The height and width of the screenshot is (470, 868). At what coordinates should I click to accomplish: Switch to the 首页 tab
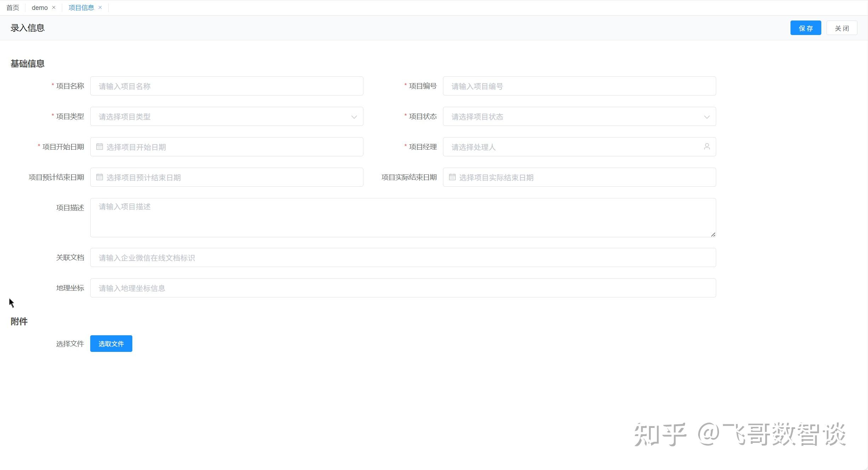13,8
